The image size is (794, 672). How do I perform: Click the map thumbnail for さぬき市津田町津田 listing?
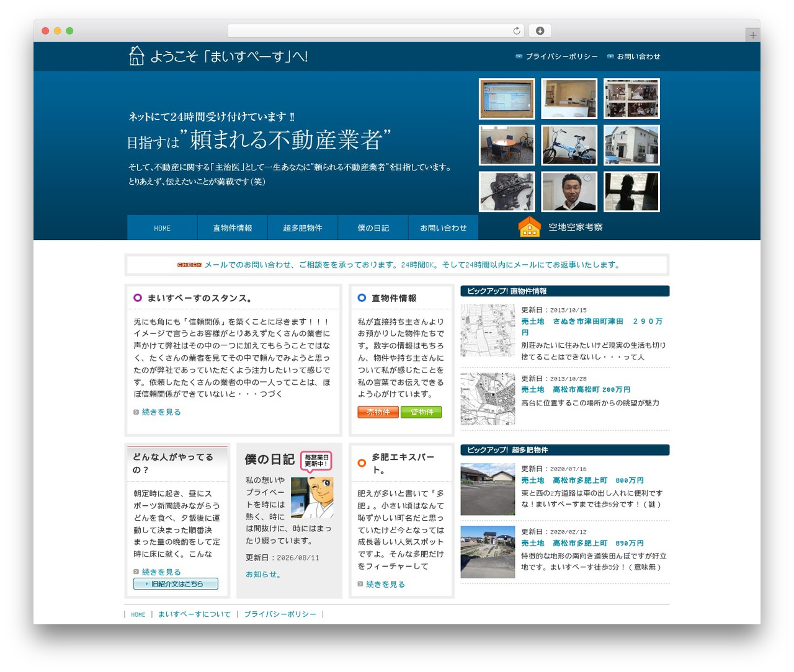(x=488, y=330)
